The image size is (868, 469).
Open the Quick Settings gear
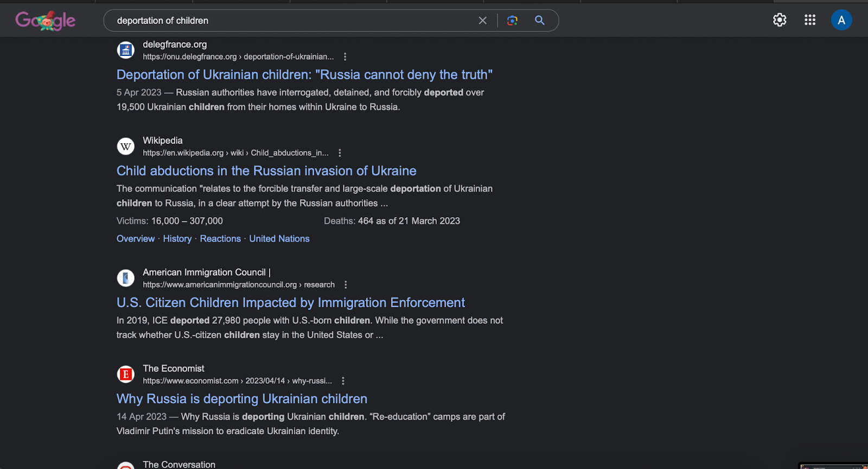780,20
